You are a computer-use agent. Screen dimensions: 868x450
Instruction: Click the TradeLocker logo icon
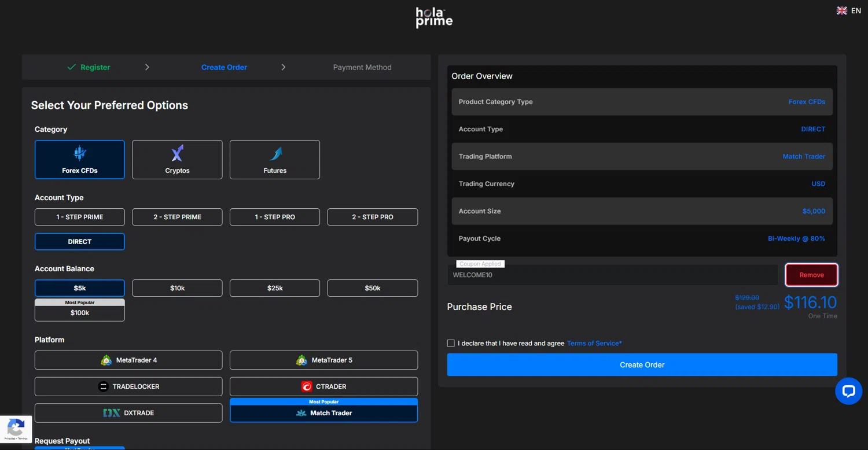(x=104, y=386)
